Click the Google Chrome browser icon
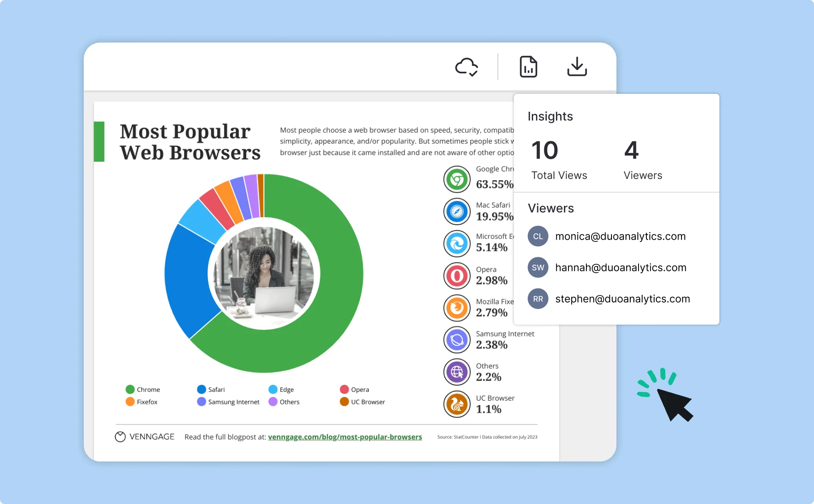Screen dimensions: 814x504 tap(458, 177)
